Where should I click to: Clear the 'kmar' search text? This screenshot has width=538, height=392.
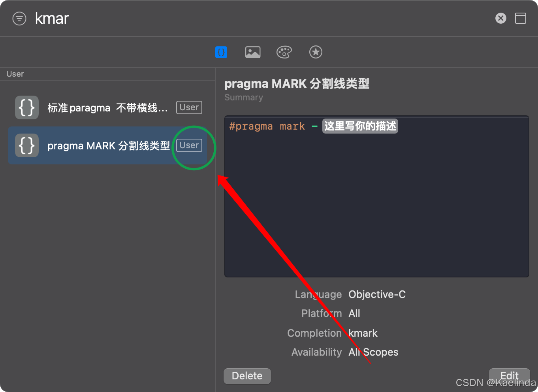501,18
